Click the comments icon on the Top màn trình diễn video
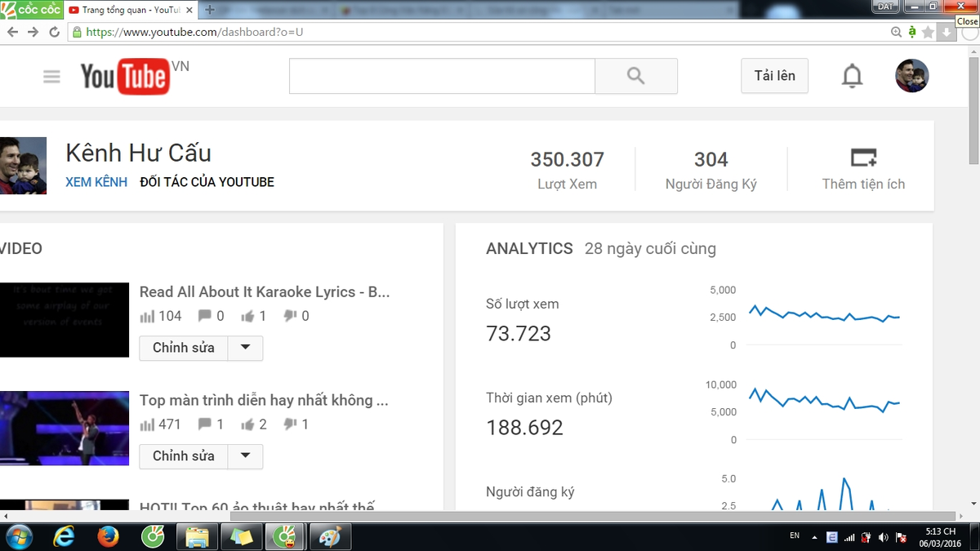The image size is (980, 551). coord(206,424)
